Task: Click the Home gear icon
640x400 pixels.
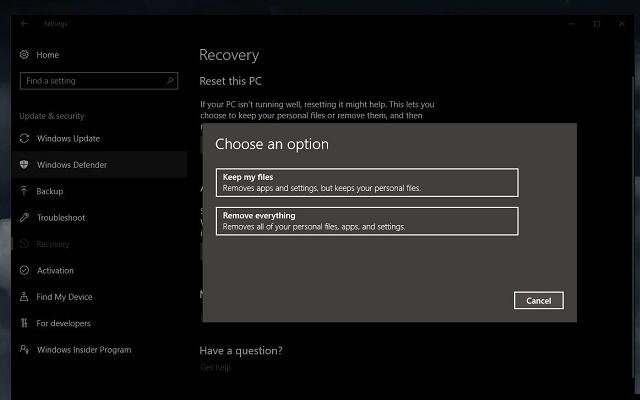Action: tap(24, 54)
